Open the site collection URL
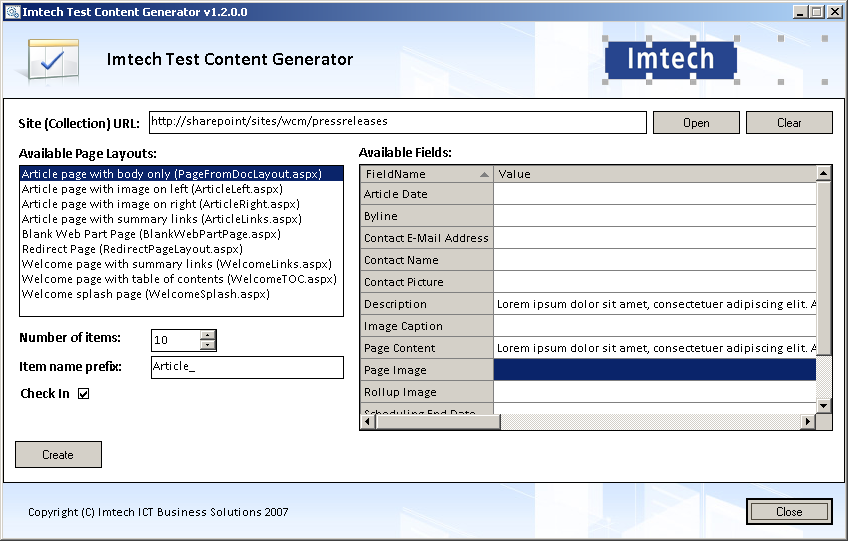The image size is (848, 541). (696, 123)
